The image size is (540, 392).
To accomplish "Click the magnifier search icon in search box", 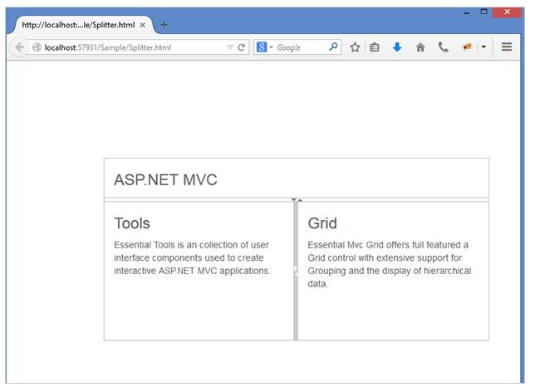I will (334, 47).
